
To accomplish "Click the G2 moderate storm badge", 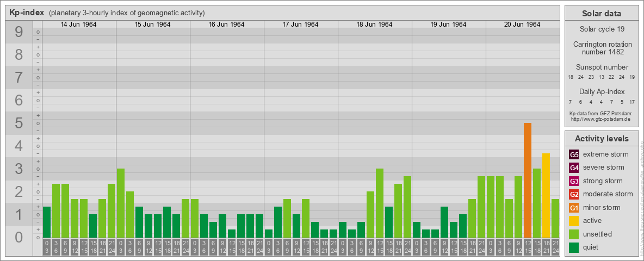I will 574,194.
